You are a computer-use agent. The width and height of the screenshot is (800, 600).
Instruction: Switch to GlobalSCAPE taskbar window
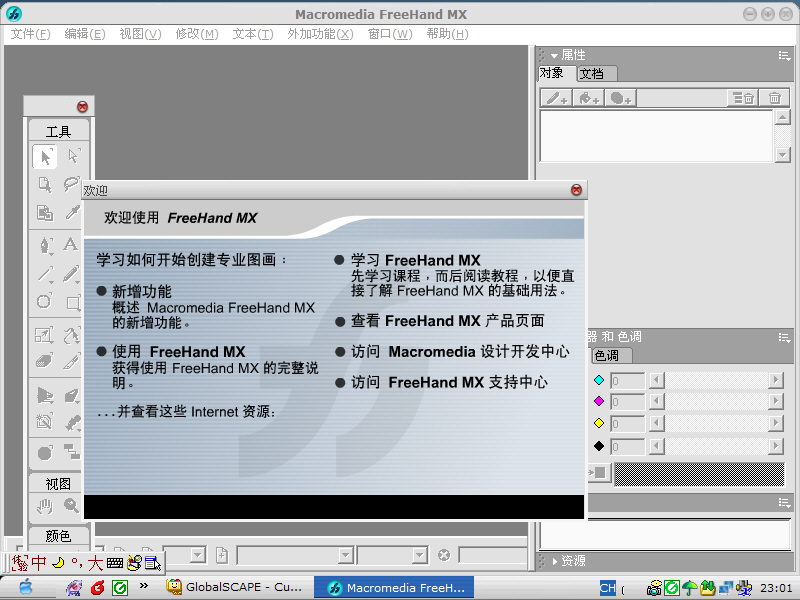[235, 587]
